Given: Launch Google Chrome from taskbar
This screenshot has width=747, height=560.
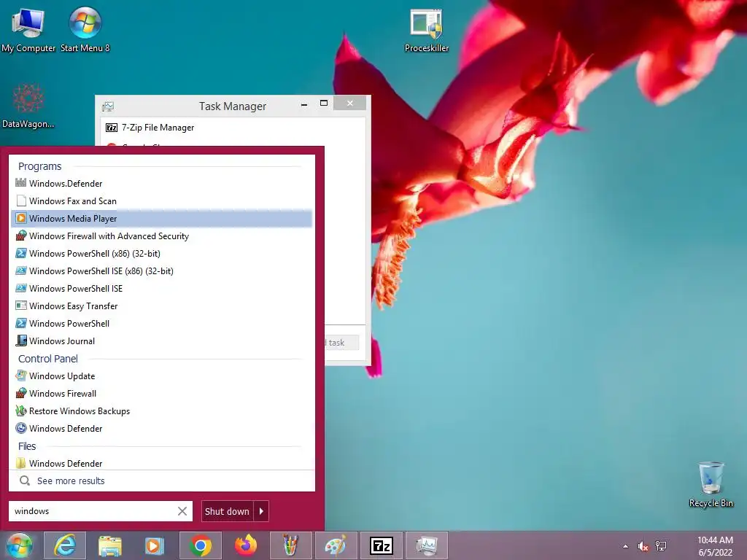Looking at the screenshot, I should [x=200, y=545].
